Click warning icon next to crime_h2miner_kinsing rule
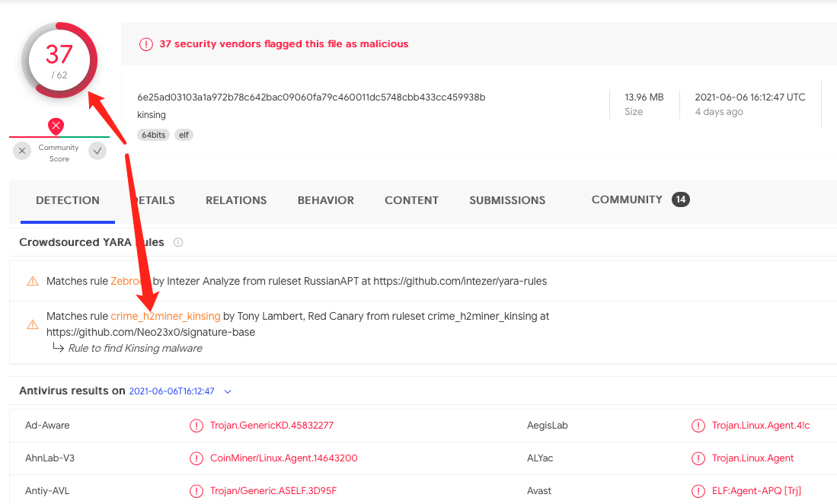This screenshot has height=504, width=837. tap(33, 324)
